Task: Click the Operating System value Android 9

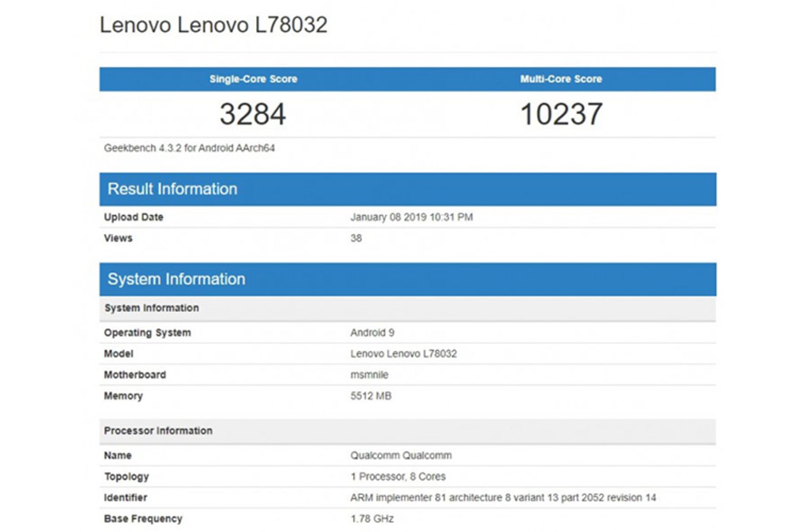Action: pos(372,333)
